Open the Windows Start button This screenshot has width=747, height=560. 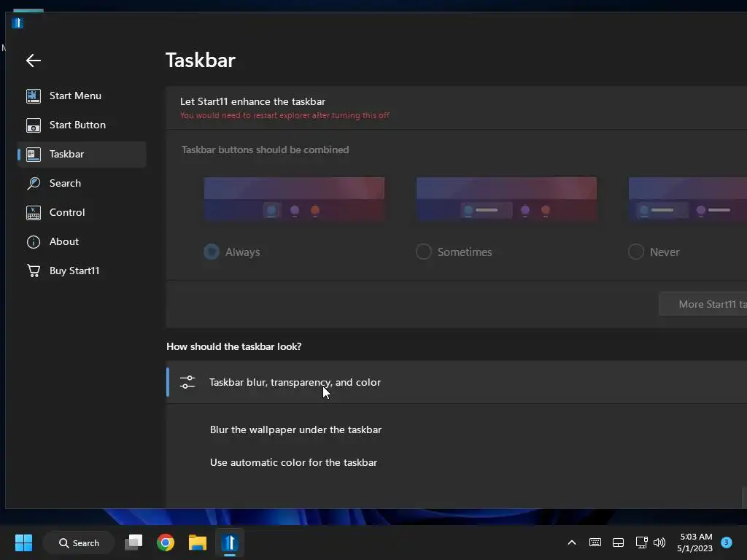pyautogui.click(x=23, y=542)
